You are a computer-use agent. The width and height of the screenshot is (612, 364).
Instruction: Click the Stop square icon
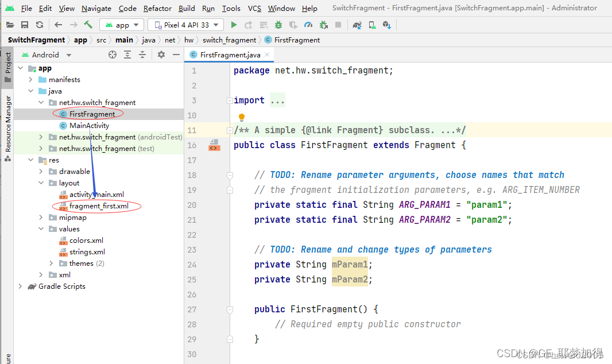(x=338, y=25)
